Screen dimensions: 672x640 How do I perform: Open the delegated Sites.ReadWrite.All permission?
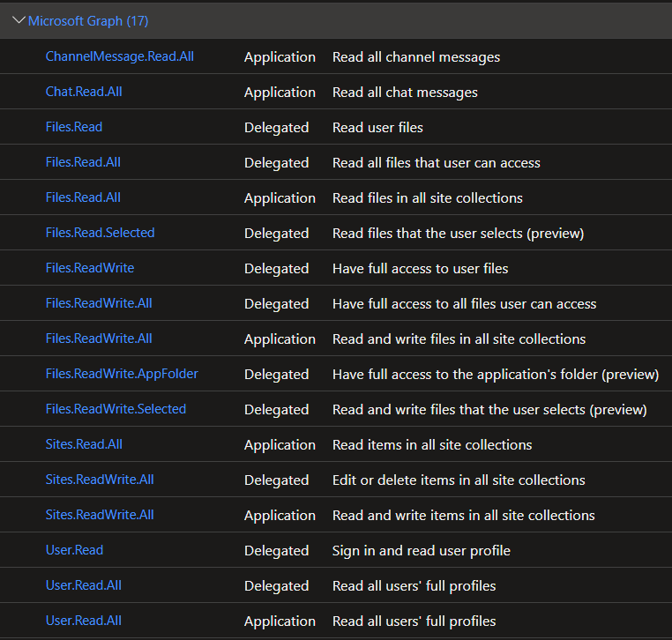(100, 479)
